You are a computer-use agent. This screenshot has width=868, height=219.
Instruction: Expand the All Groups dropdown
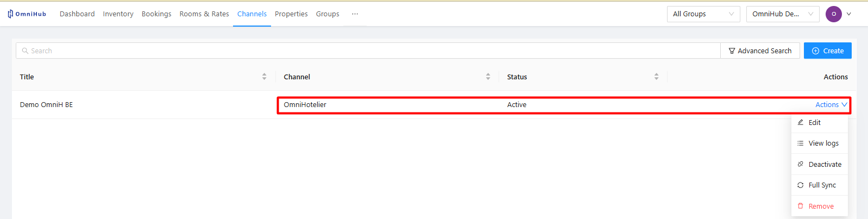[703, 14]
